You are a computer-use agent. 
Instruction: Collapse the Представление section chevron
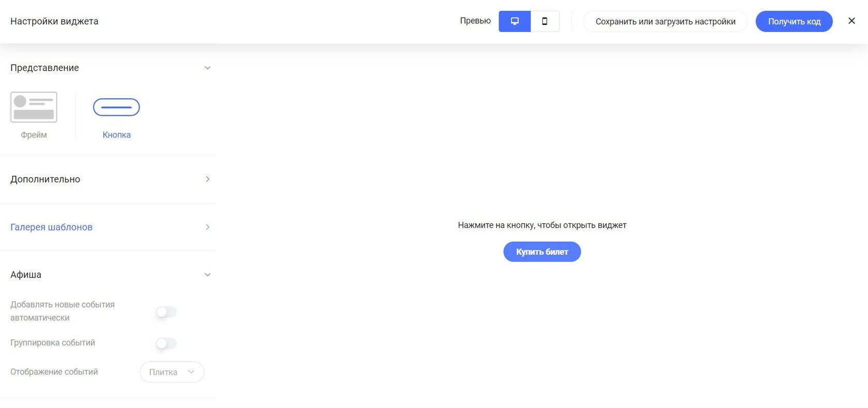(208, 68)
